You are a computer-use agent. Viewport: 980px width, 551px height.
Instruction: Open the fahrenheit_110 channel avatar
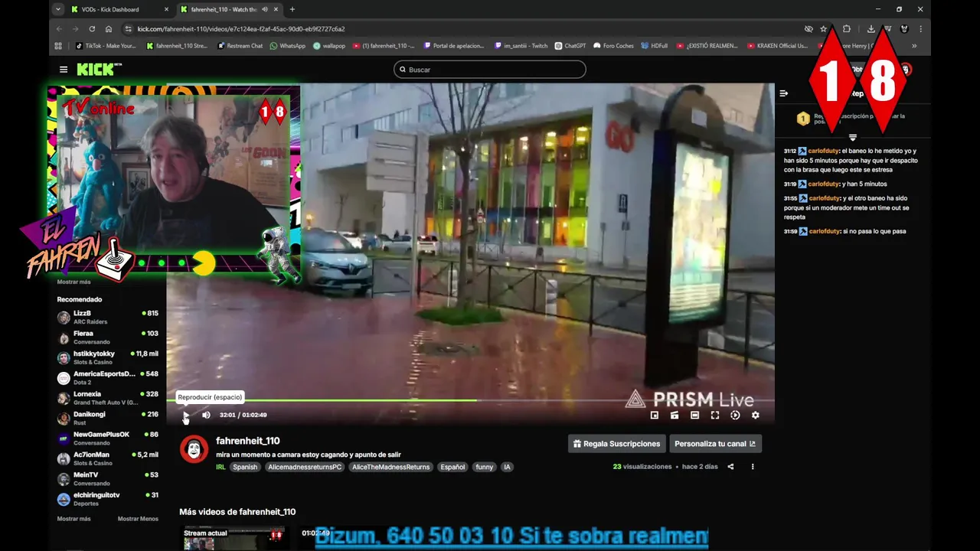pos(194,449)
